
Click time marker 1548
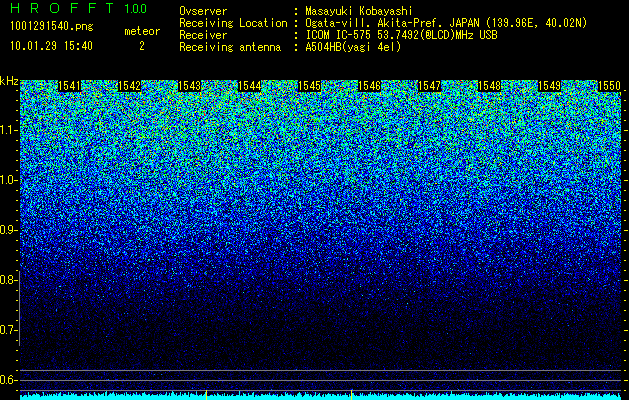(x=489, y=86)
